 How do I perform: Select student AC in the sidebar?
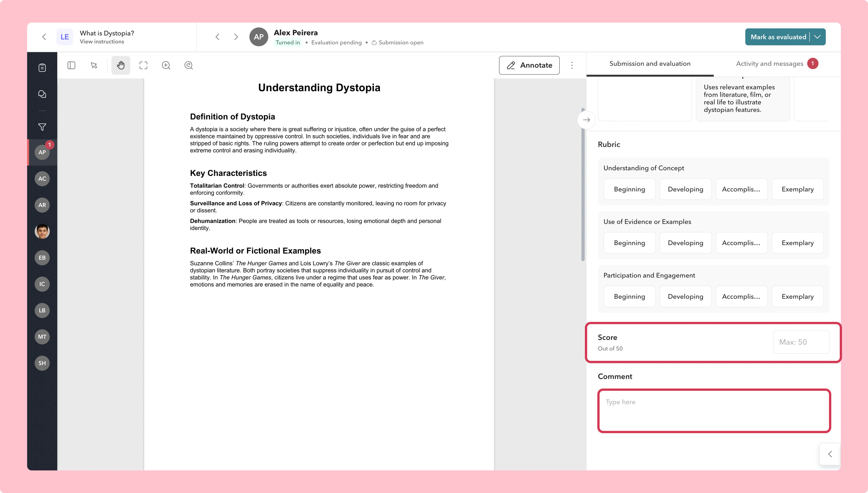pyautogui.click(x=42, y=179)
